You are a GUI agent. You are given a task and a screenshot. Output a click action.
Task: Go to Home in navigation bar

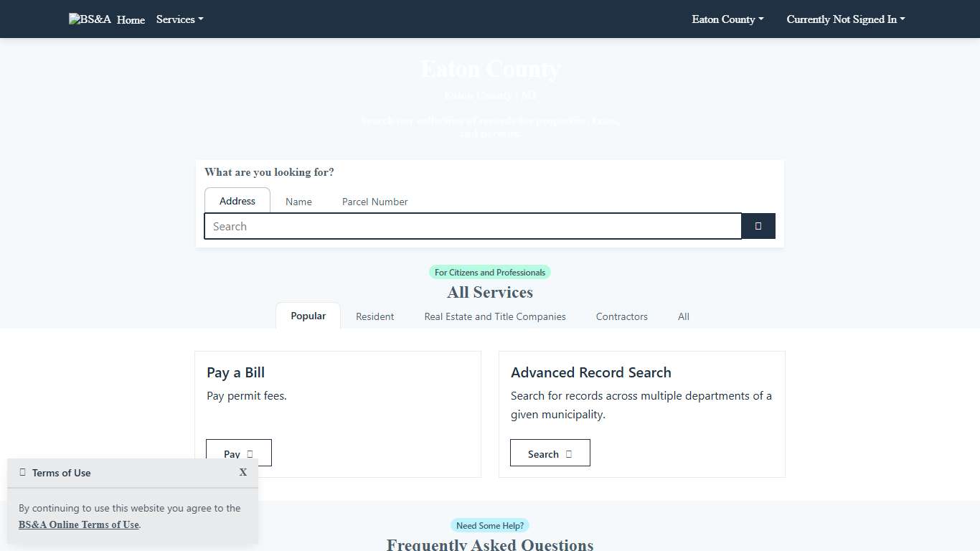tap(131, 20)
